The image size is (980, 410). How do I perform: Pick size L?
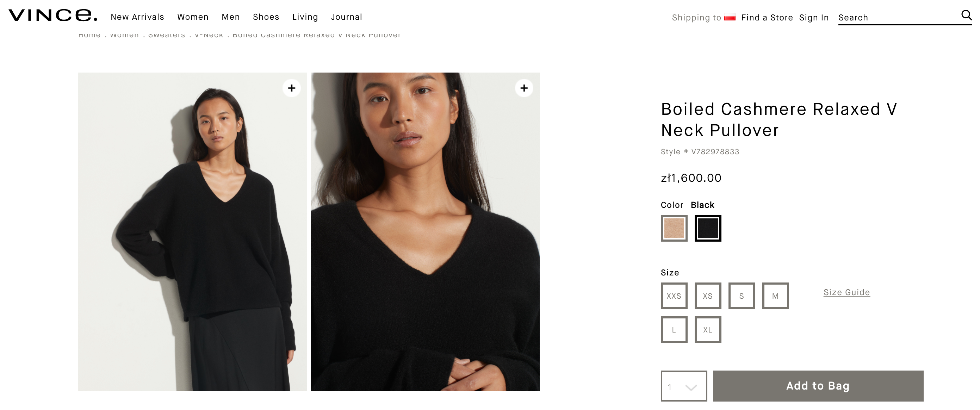(674, 330)
